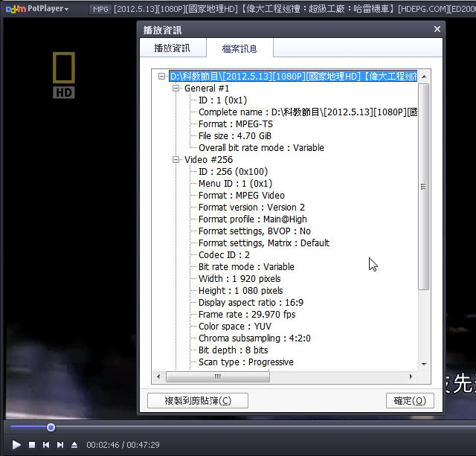The height and width of the screenshot is (456, 476).
Task: Select 'Scan type : Progressive' row
Action: click(246, 362)
